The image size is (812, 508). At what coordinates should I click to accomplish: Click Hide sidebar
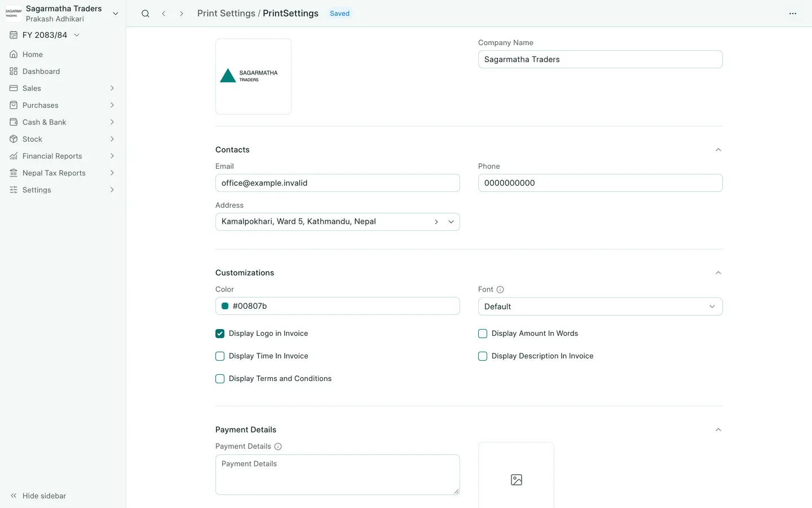[x=38, y=496]
